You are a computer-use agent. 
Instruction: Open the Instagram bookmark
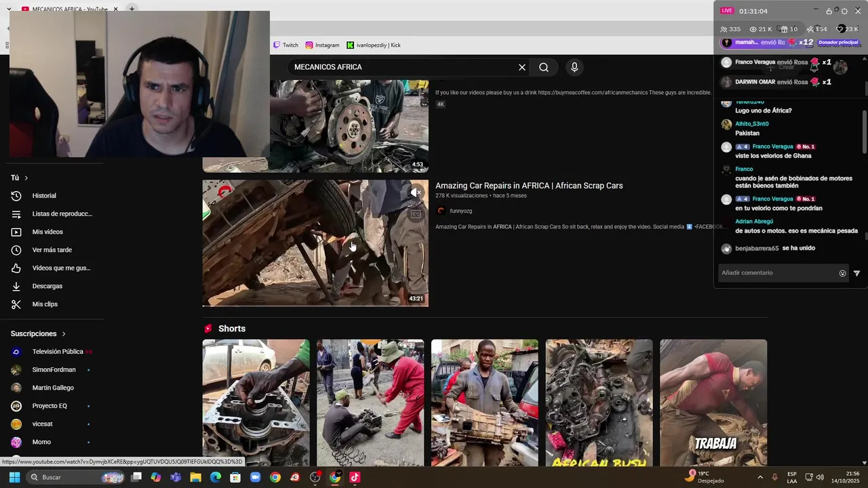click(x=322, y=45)
